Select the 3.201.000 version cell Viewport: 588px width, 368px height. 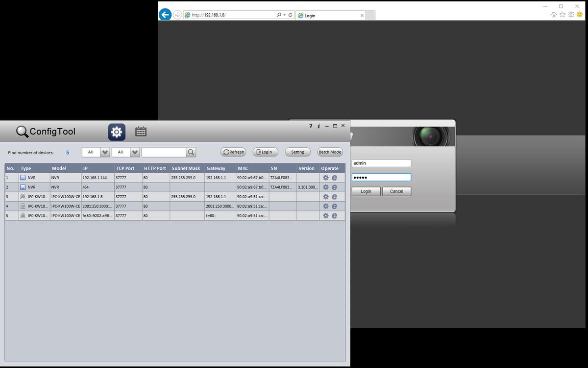point(308,187)
